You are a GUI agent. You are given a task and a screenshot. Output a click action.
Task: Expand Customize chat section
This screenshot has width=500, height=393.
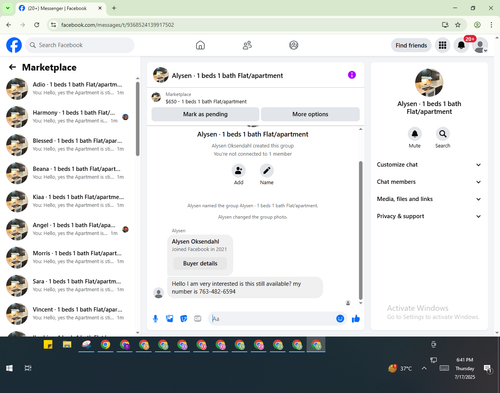click(x=429, y=165)
